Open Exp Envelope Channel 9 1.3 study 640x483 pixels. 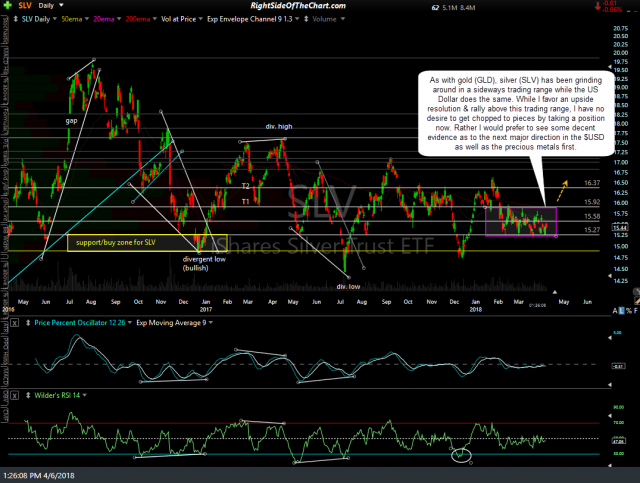(249, 19)
